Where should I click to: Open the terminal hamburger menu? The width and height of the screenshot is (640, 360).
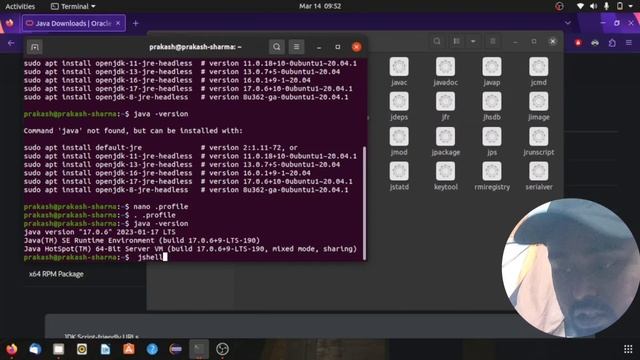coord(296,47)
